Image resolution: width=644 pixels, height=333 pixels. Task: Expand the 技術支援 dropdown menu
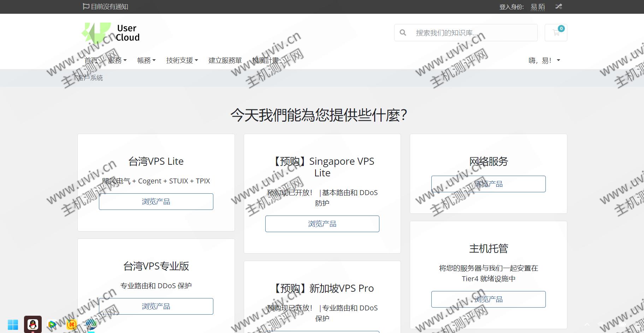[x=182, y=60]
